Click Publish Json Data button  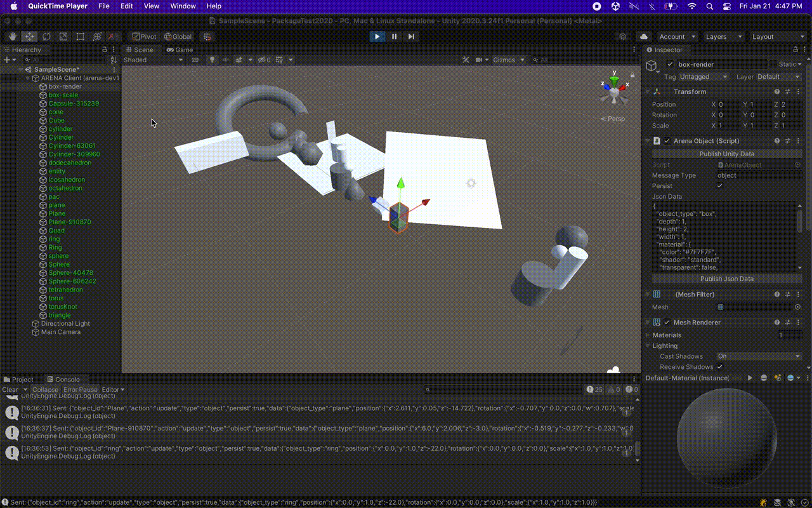727,279
